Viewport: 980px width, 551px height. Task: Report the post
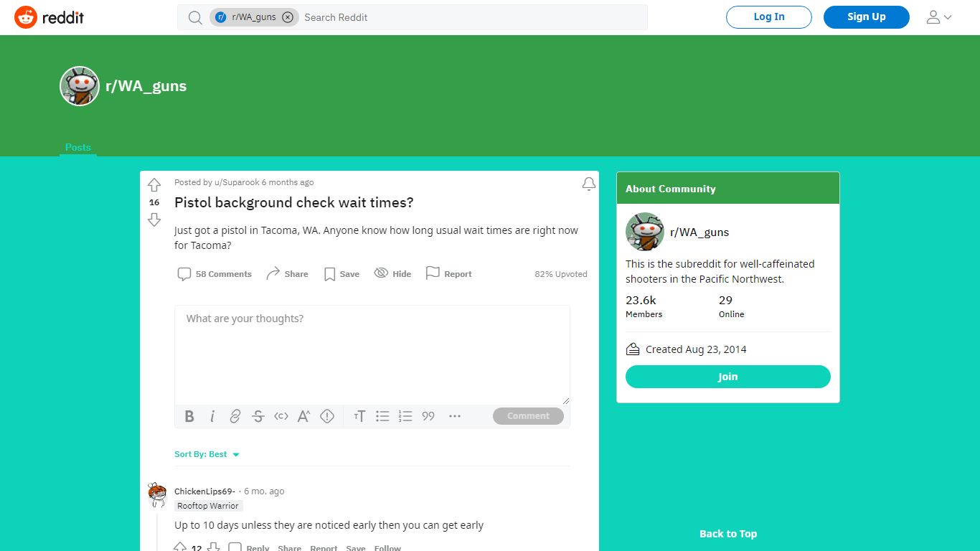tap(448, 274)
